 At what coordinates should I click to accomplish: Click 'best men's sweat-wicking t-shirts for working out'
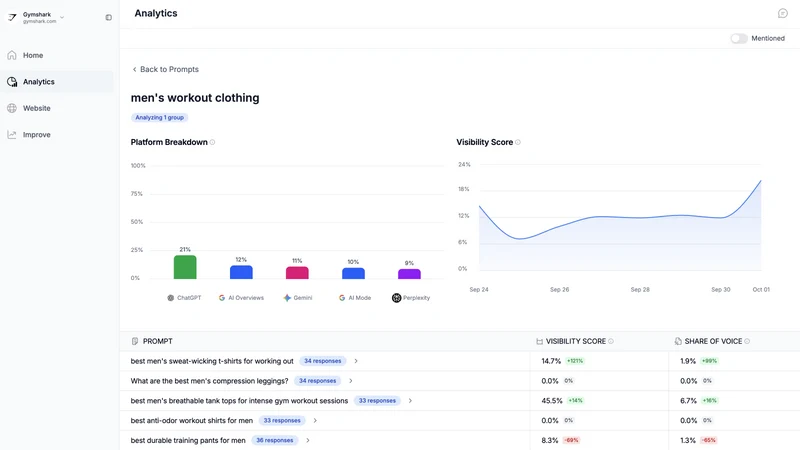tap(212, 361)
